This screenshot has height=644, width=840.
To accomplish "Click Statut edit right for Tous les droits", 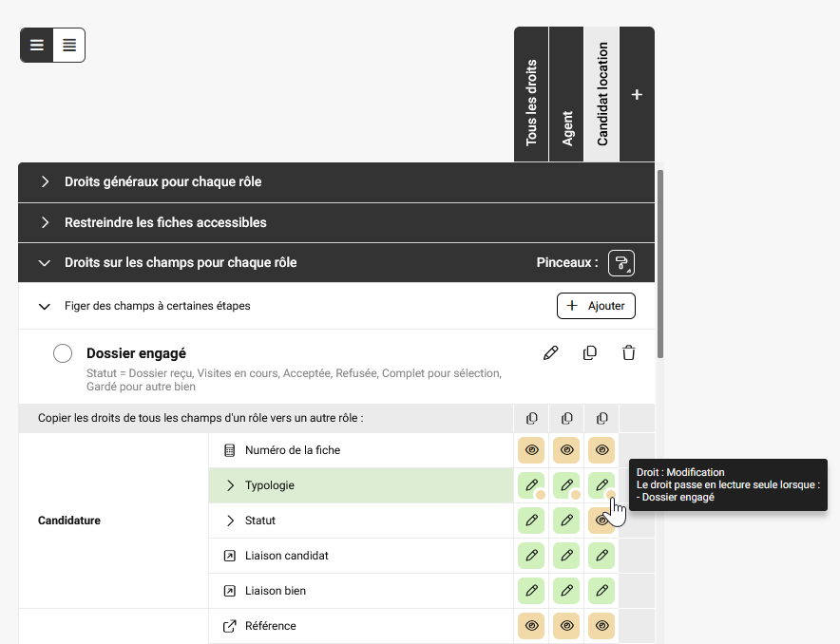I will [x=531, y=521].
